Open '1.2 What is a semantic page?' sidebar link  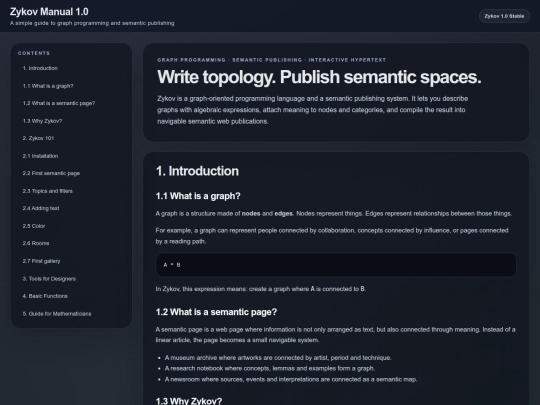[x=59, y=103]
